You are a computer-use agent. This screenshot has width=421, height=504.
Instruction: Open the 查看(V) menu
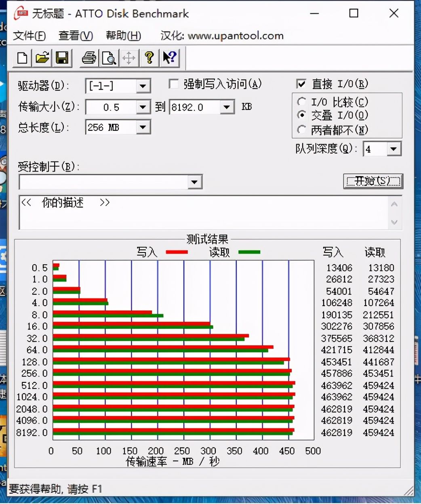[x=76, y=36]
